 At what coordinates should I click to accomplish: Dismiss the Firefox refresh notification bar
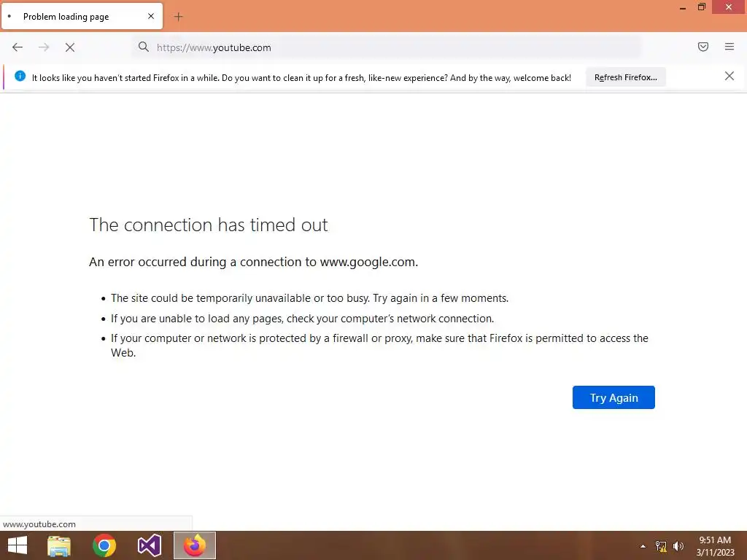pos(729,76)
